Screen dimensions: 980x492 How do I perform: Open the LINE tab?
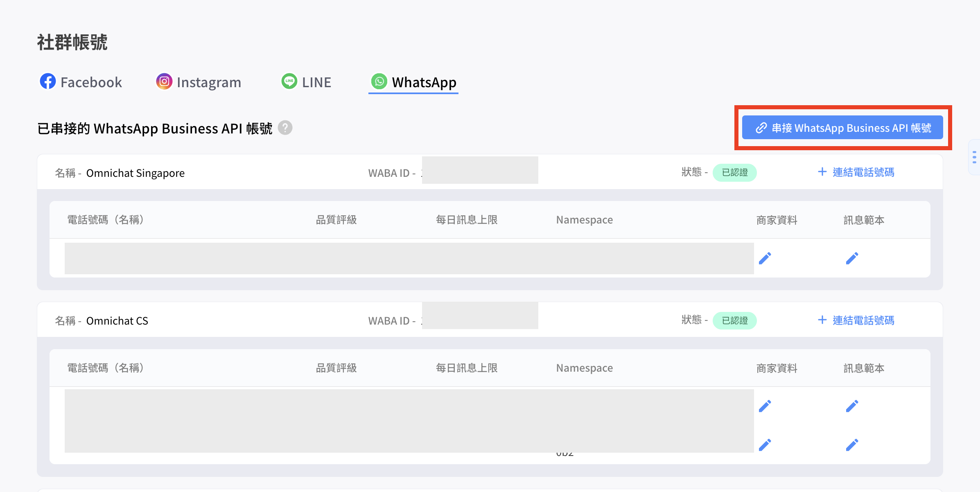click(306, 82)
